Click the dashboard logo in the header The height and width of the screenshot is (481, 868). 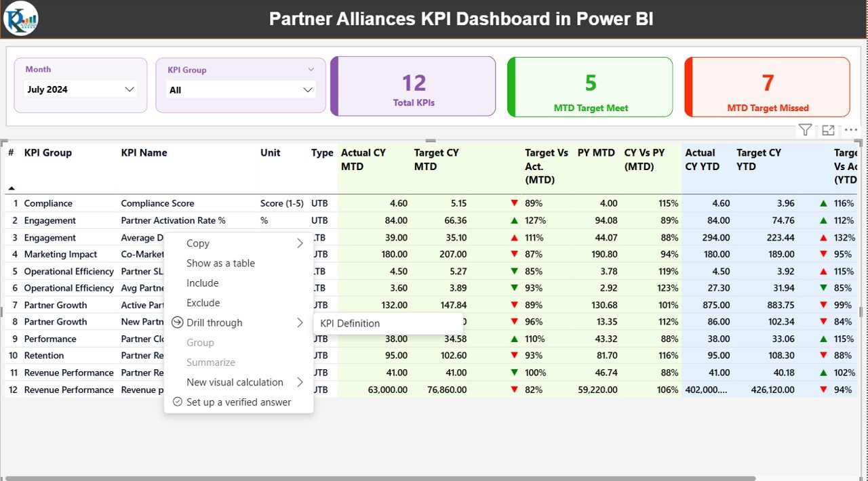(20, 18)
